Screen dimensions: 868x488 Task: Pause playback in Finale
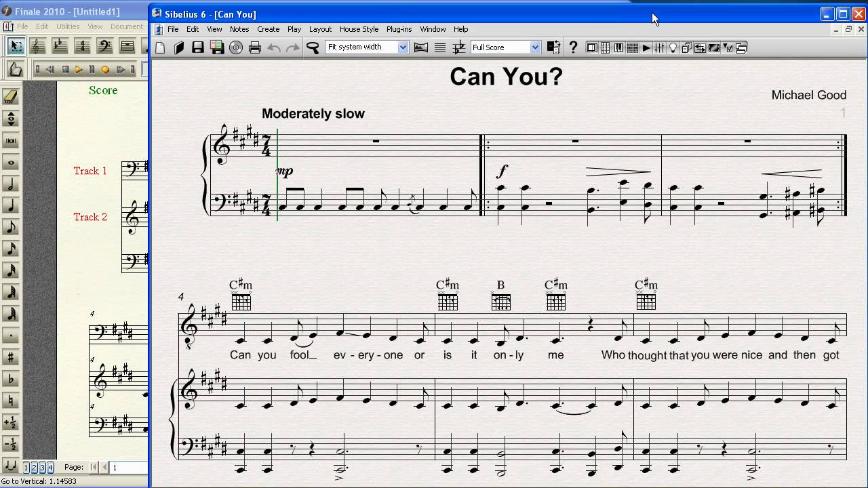92,69
